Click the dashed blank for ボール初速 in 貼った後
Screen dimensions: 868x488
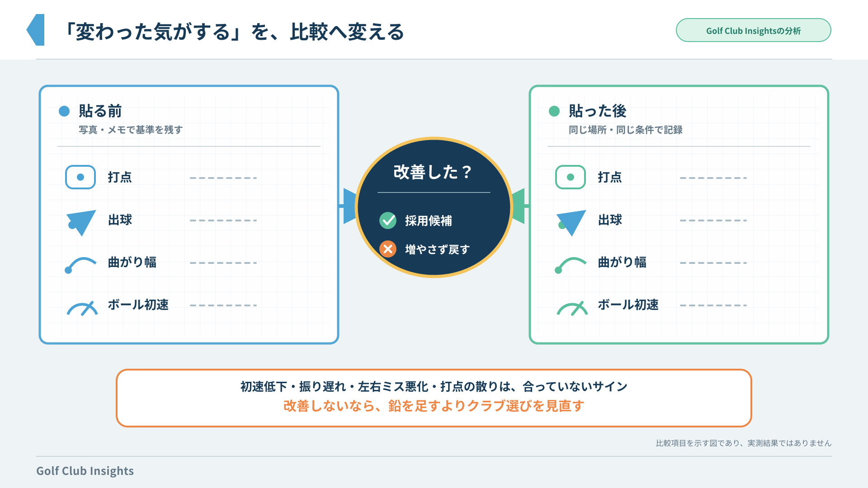point(713,305)
